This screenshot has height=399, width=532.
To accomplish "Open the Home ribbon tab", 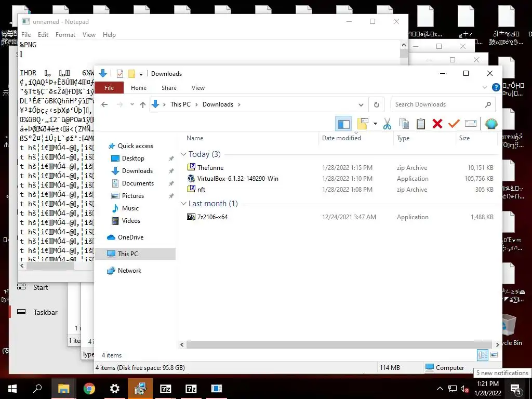I will pos(138,87).
